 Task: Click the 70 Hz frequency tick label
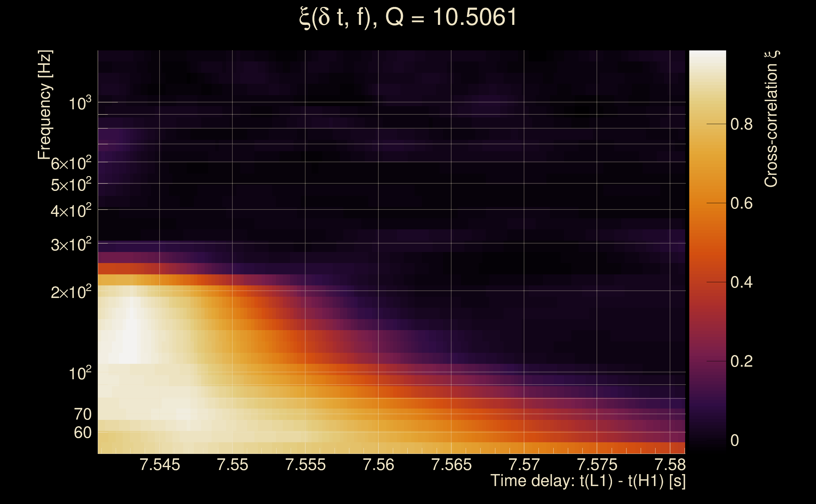(x=82, y=414)
